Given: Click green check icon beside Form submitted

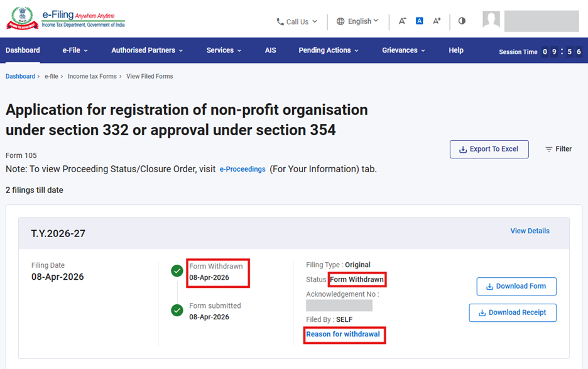Looking at the screenshot, I should [177, 311].
